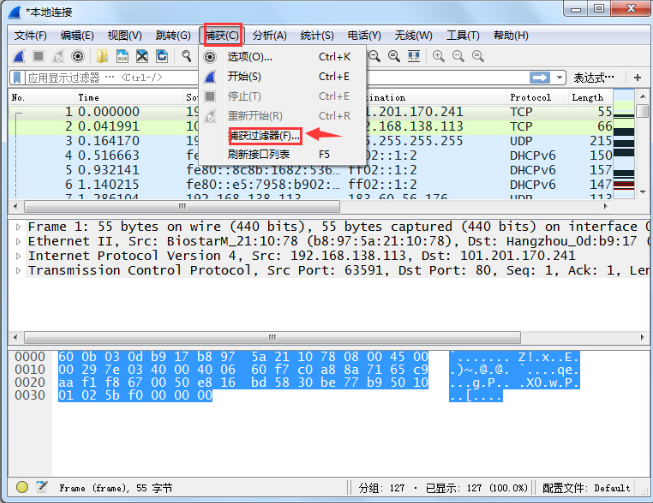The height and width of the screenshot is (503, 653).
Task: Click the Frame (frame), 55 字节 status text
Action: (x=116, y=488)
